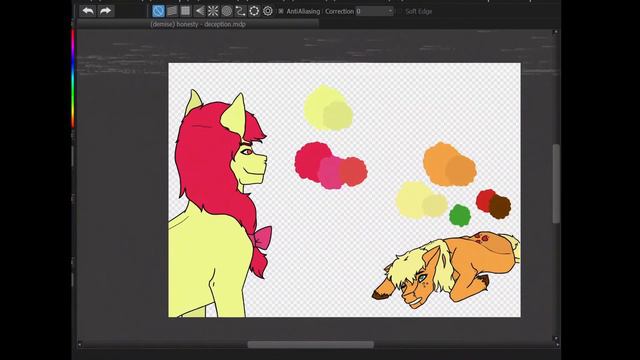The width and height of the screenshot is (640, 360).
Task: Switch to the honesty - deception.mdp tab
Action: click(x=198, y=24)
